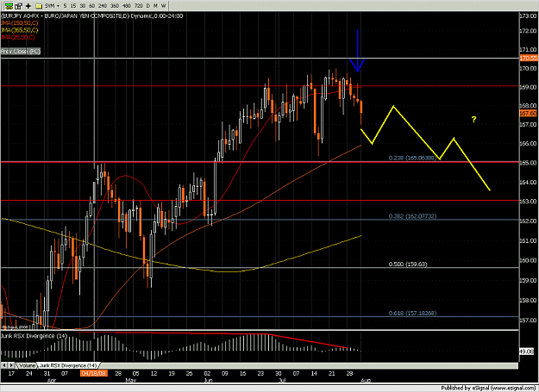Click the 0.238 (165.06388) Fibonacci label

tap(412, 158)
